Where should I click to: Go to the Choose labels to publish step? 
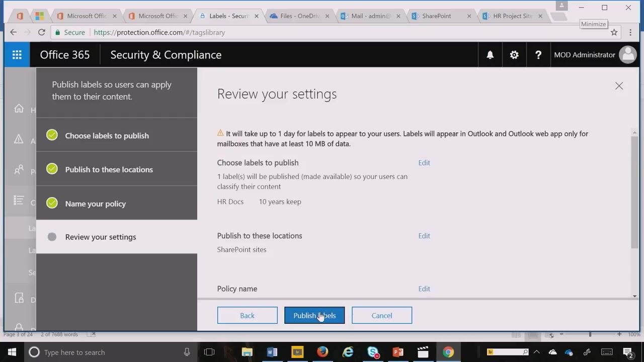point(117,135)
